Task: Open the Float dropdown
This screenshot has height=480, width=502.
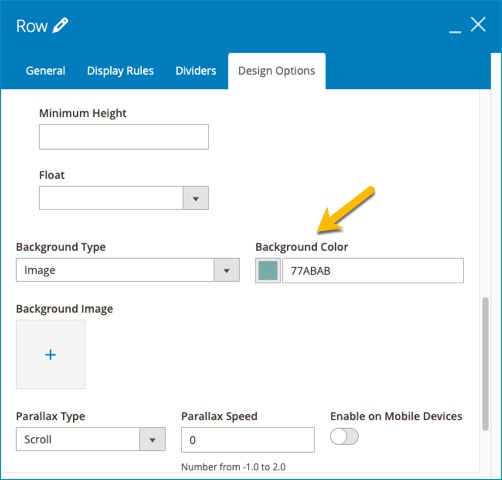Action: coord(124,198)
